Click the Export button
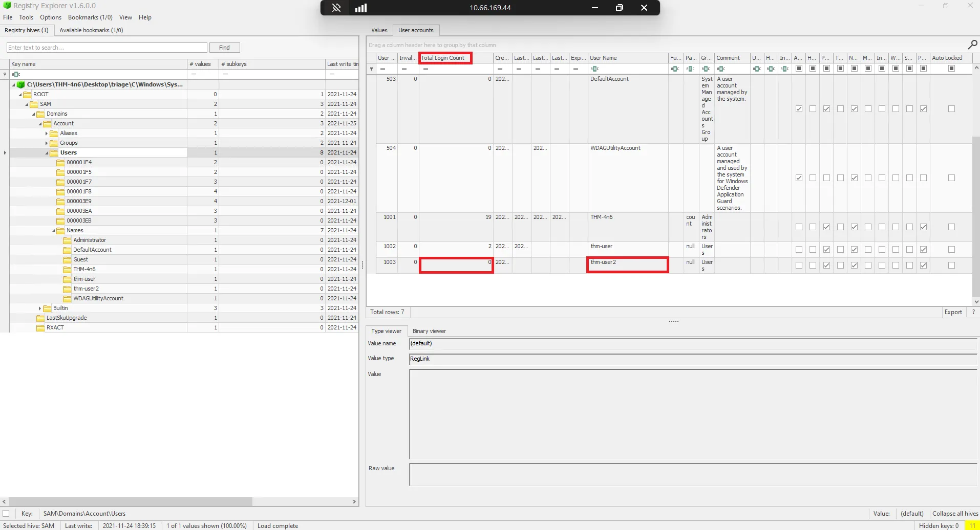This screenshot has width=980, height=530. pos(953,312)
